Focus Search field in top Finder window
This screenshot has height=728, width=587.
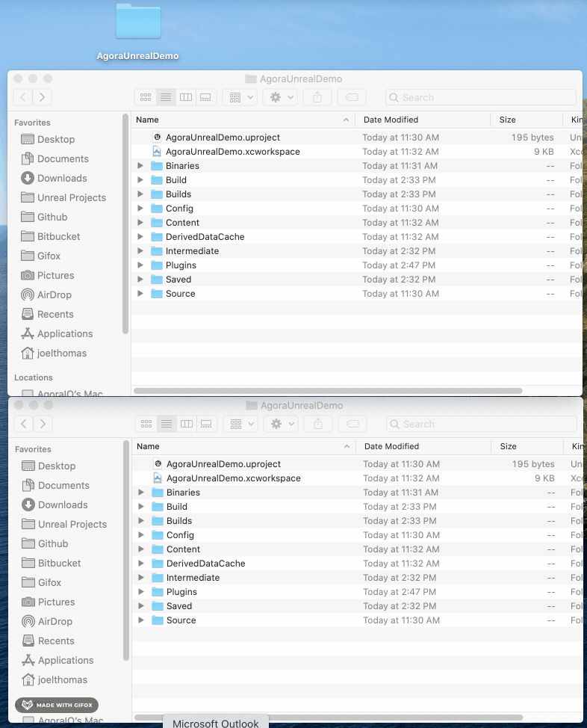click(481, 97)
